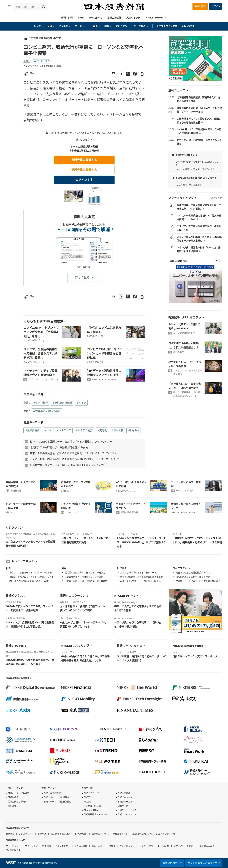Screen dimensions: 228x868
Task: Share to Facebook using the top icon
Action: click(x=135, y=74)
